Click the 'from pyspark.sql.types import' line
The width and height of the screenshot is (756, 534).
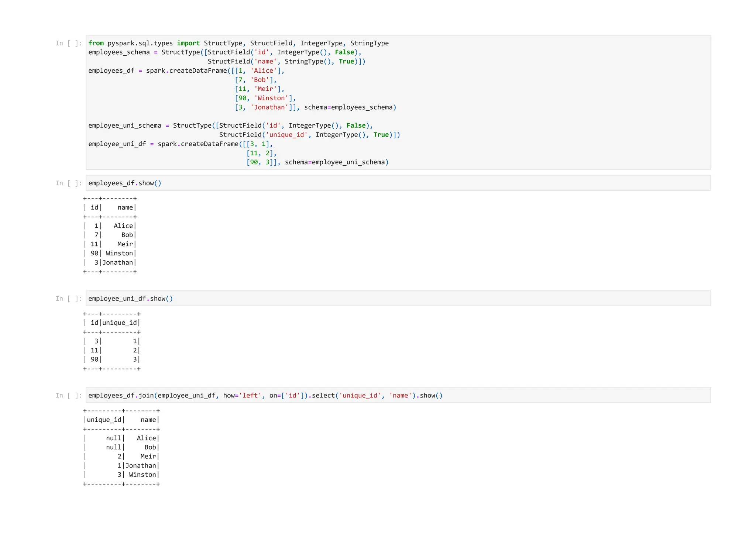coord(238,43)
